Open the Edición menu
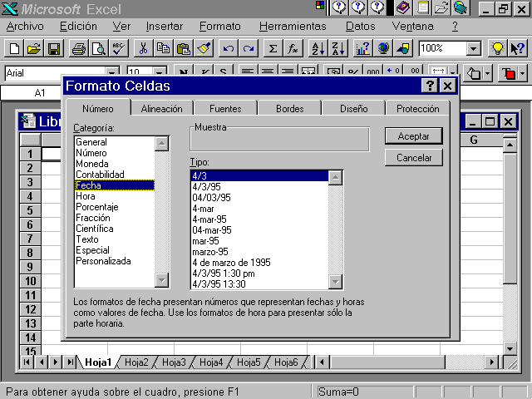532x399 pixels. click(x=78, y=26)
